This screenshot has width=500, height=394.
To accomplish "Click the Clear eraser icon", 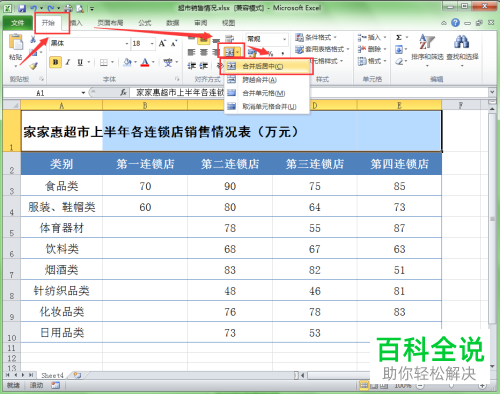I will 399,62.
